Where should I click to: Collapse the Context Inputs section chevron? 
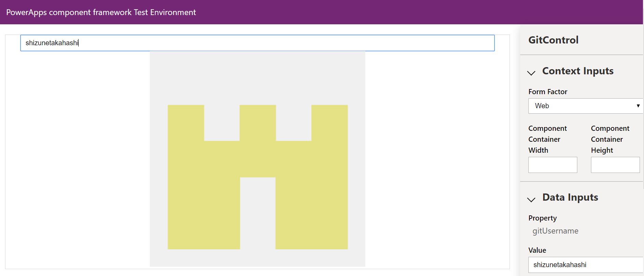tap(531, 73)
